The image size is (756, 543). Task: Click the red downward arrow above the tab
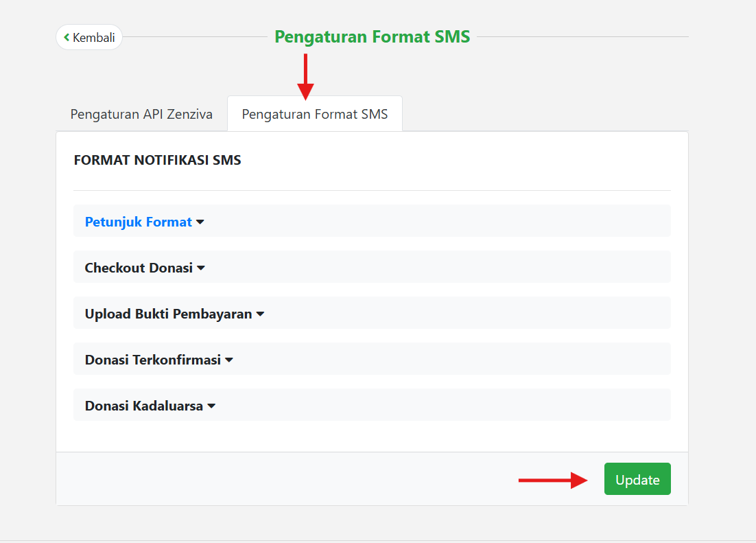[x=305, y=77]
